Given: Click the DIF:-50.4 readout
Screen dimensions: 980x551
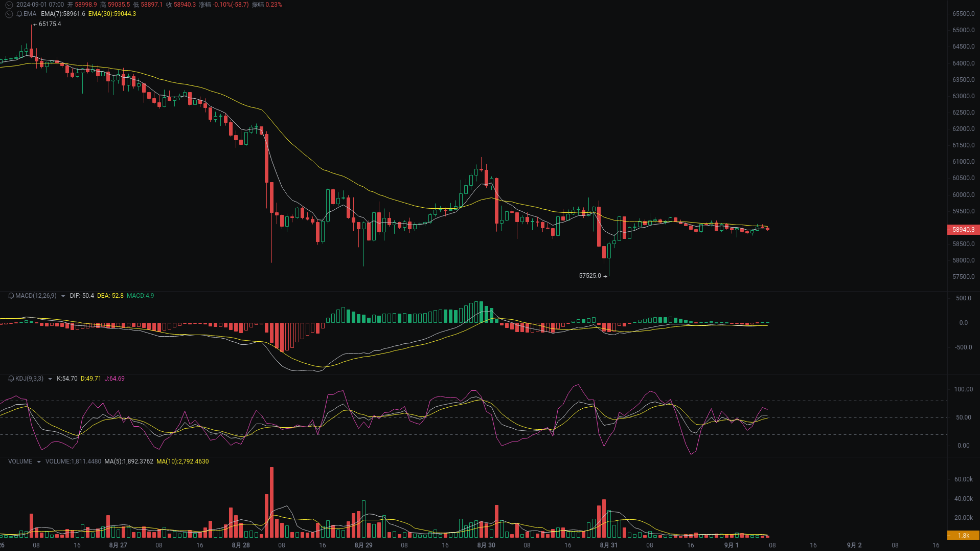Looking at the screenshot, I should [82, 296].
